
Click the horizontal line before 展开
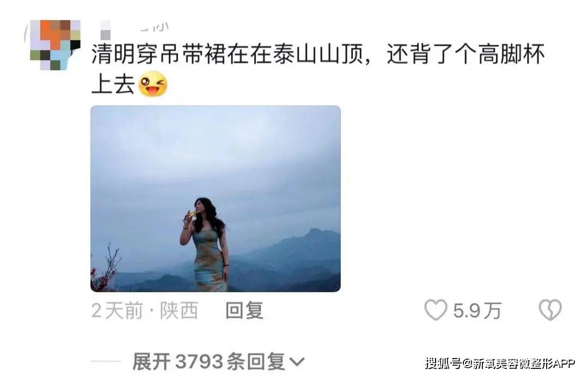click(106, 362)
